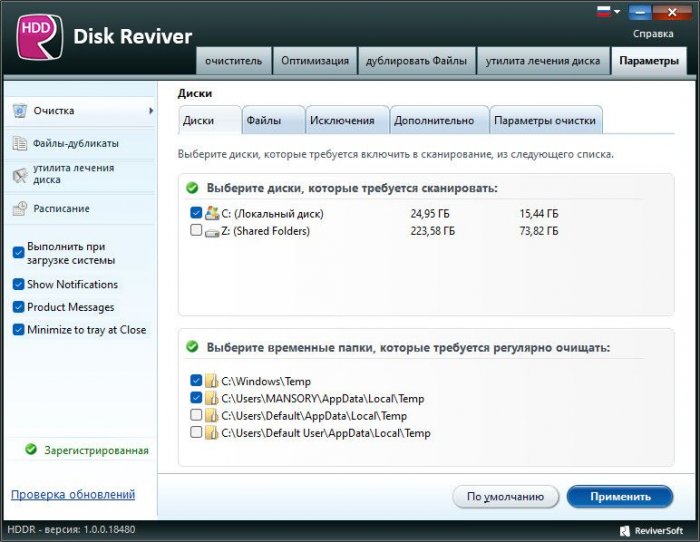Click the green check beside Выберите диски heading
Screen dimensions: 700x542
pos(192,188)
